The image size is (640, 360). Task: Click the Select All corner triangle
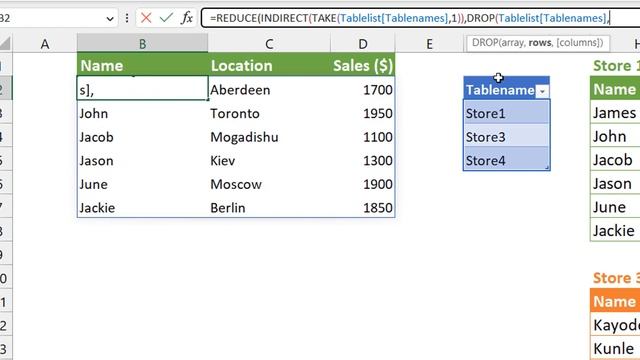pos(5,44)
